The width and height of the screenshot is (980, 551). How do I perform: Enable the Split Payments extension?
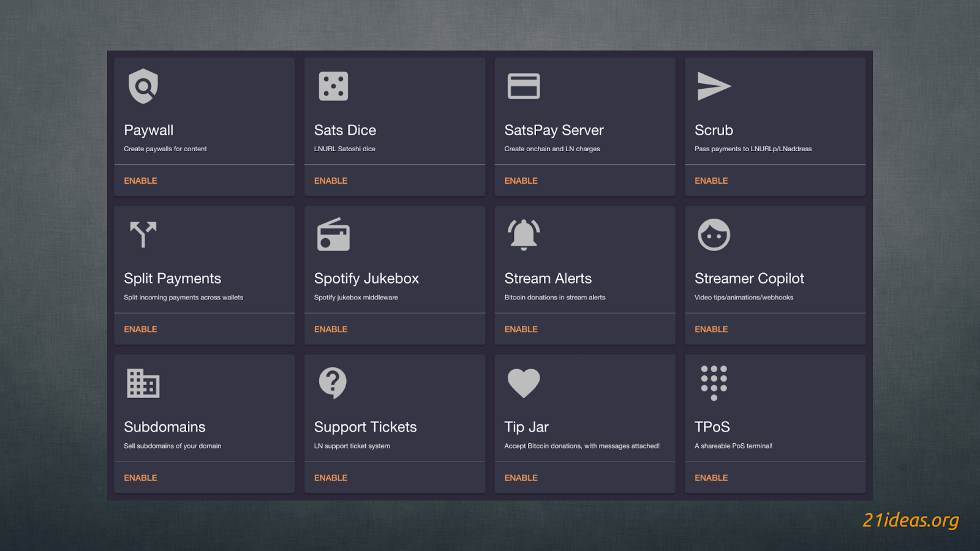[140, 329]
